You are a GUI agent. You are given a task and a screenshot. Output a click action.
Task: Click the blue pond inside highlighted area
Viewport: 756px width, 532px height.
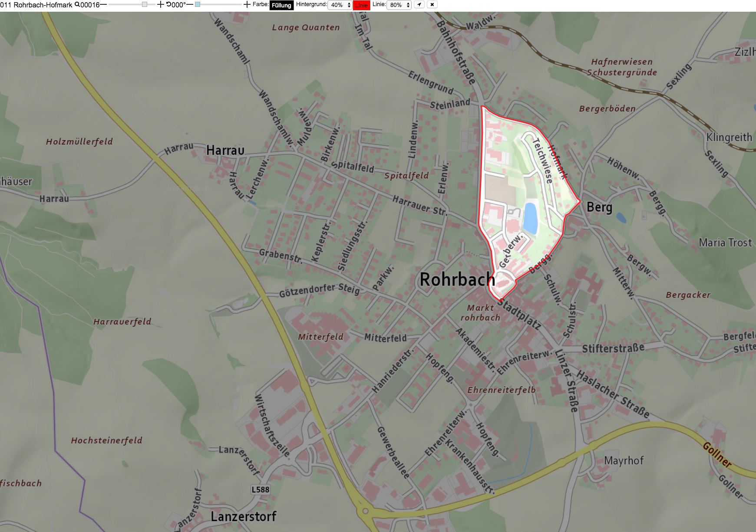[x=530, y=217]
